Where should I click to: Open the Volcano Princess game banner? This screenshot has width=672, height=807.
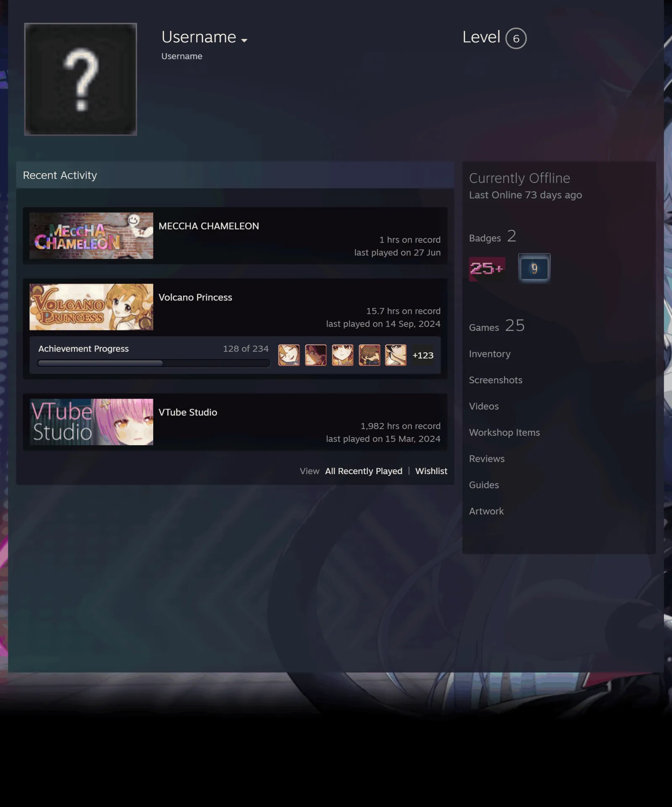click(x=91, y=307)
